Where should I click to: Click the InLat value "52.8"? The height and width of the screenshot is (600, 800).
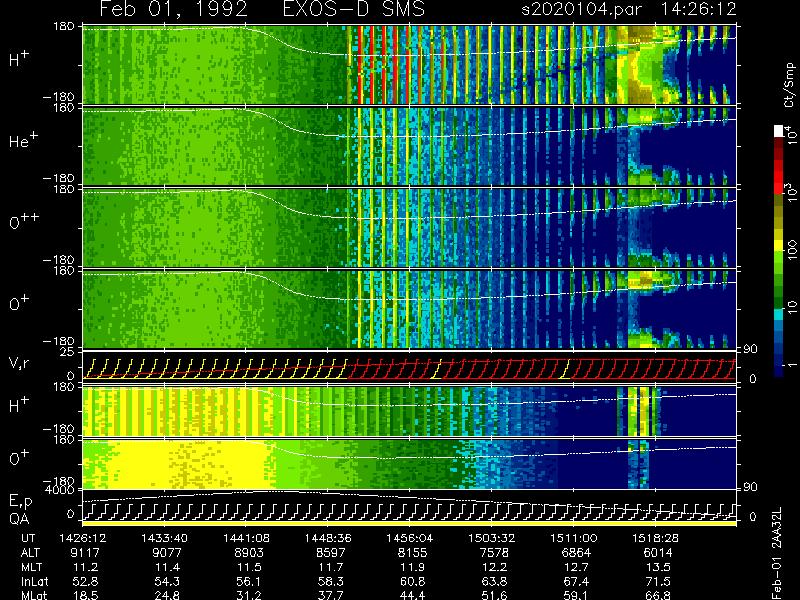click(86, 581)
